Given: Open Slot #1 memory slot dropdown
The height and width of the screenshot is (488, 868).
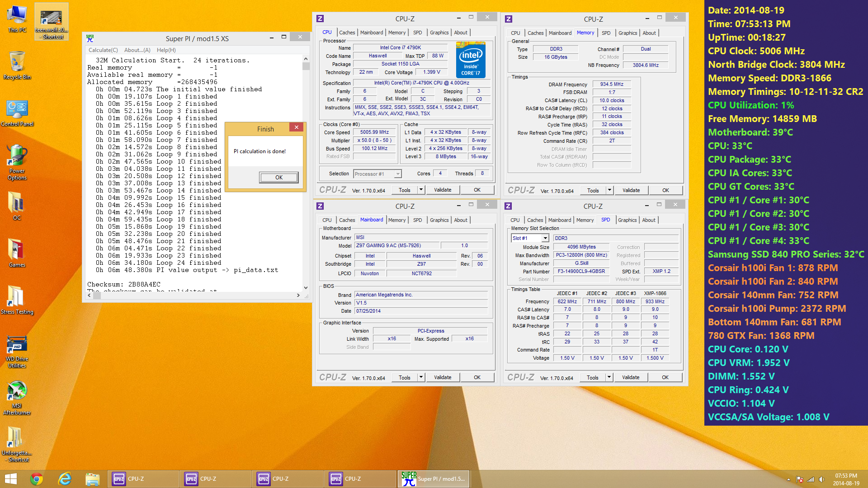Looking at the screenshot, I should pyautogui.click(x=545, y=238).
